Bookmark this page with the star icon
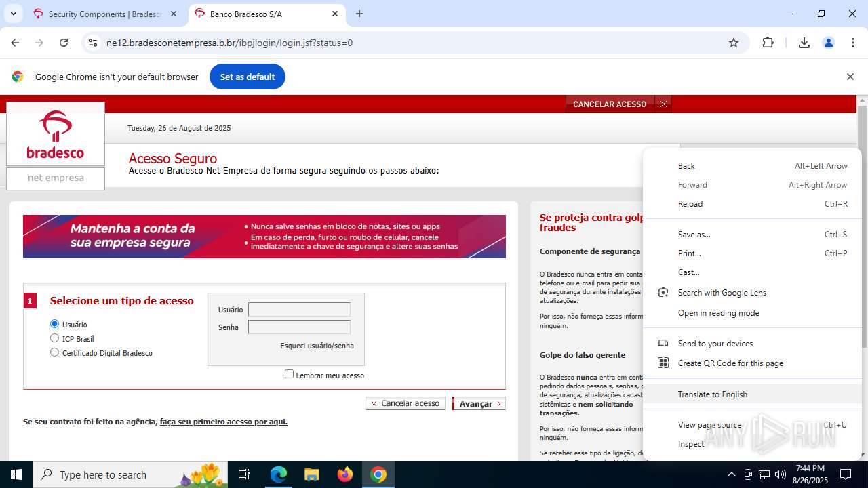The width and height of the screenshot is (868, 488). (734, 43)
